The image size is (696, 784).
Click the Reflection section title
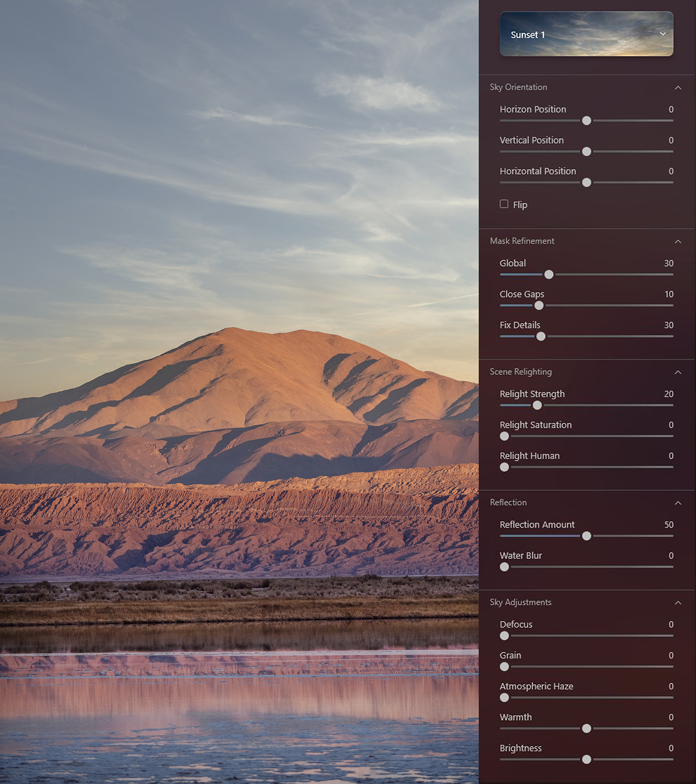tap(508, 503)
